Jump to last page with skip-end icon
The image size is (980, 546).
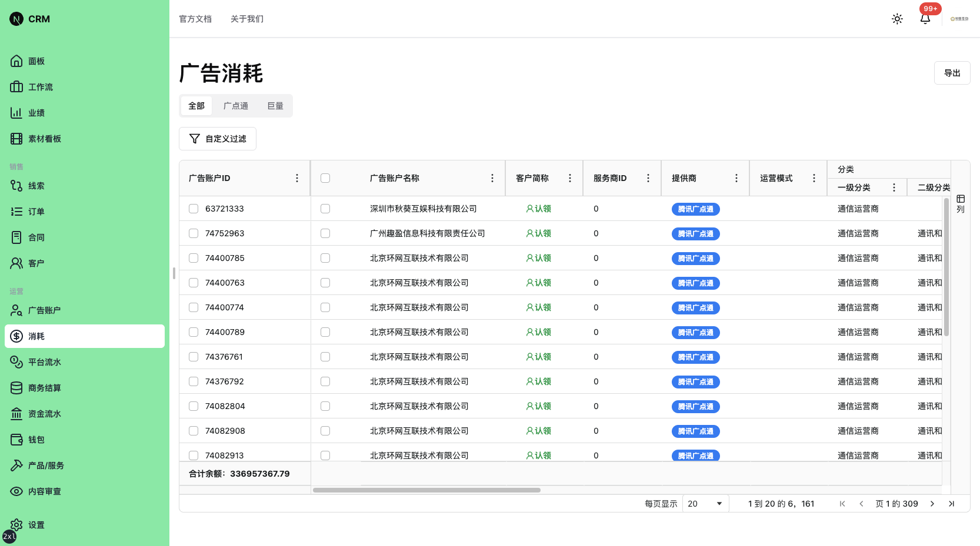(952, 504)
